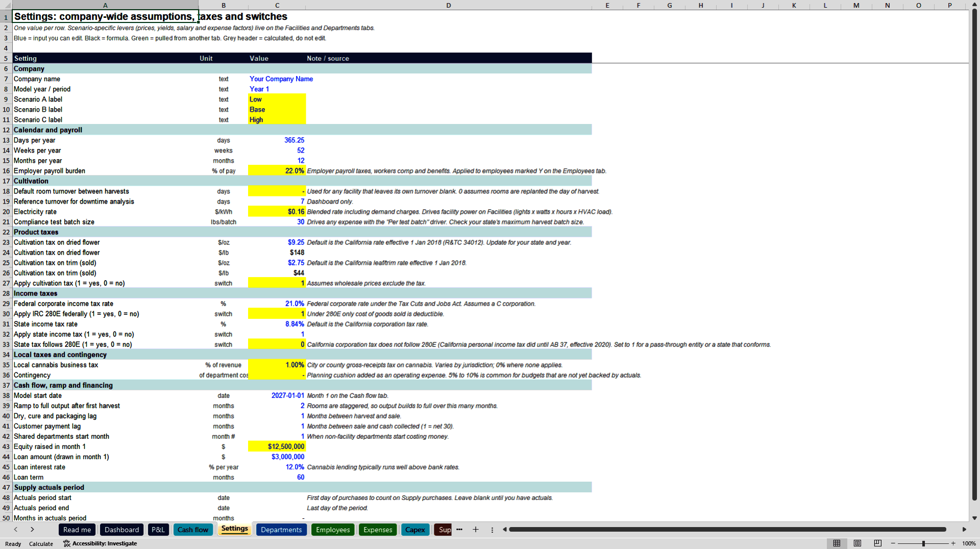Select State tax follows 280E switch value
The width and height of the screenshot is (980, 549).
(277, 344)
